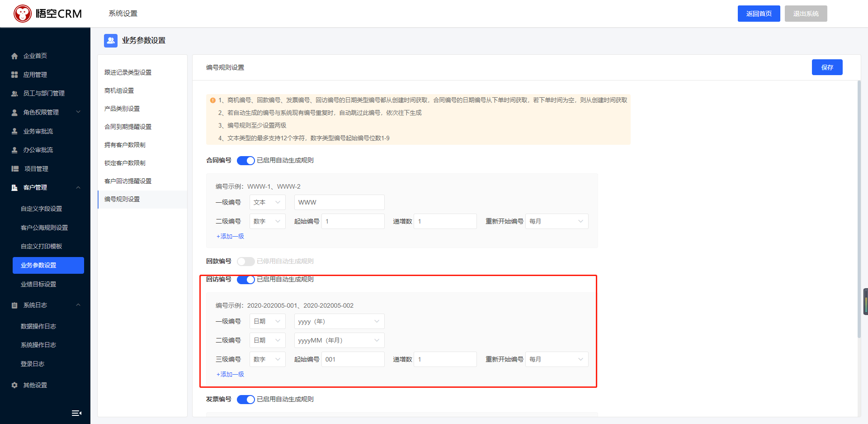Click the 员工与部门管理 people icon

tap(14, 94)
